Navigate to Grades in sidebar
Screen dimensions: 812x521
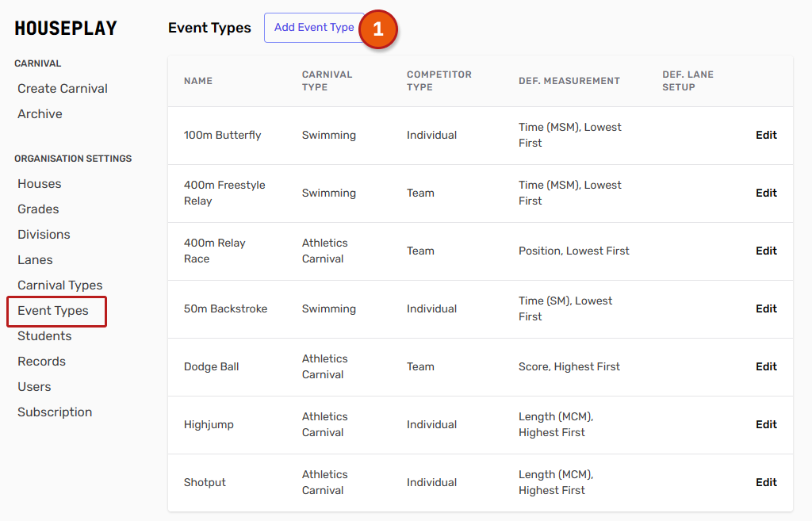pos(38,209)
